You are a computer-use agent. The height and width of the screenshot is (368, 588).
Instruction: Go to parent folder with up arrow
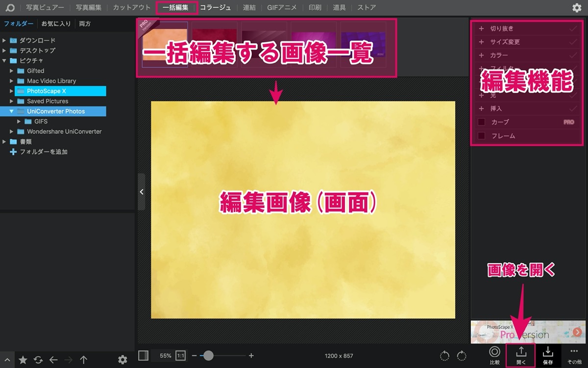[x=84, y=360]
